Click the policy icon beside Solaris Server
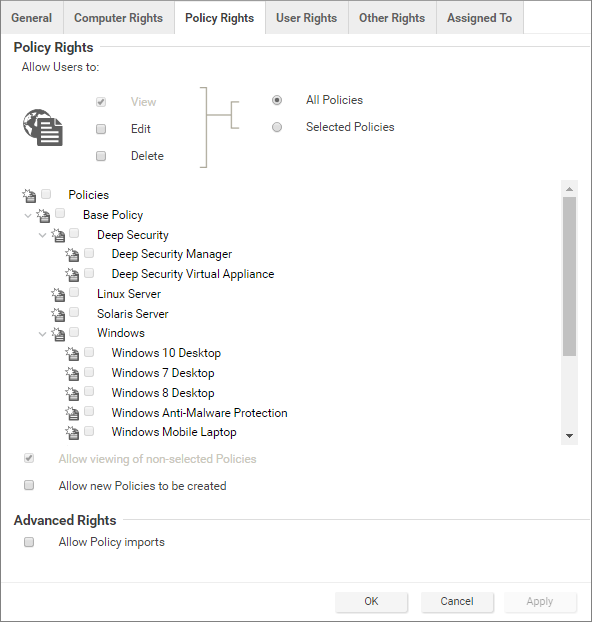This screenshot has width=592, height=622. (58, 315)
